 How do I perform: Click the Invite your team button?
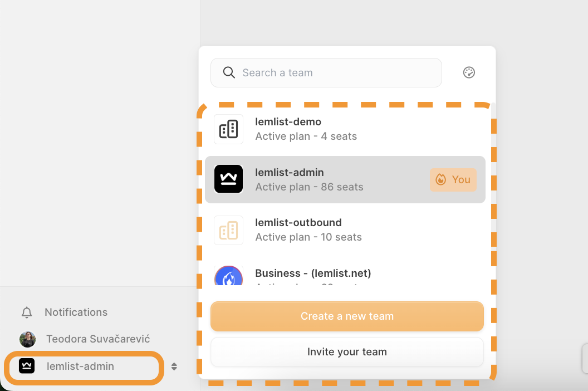pos(347,352)
